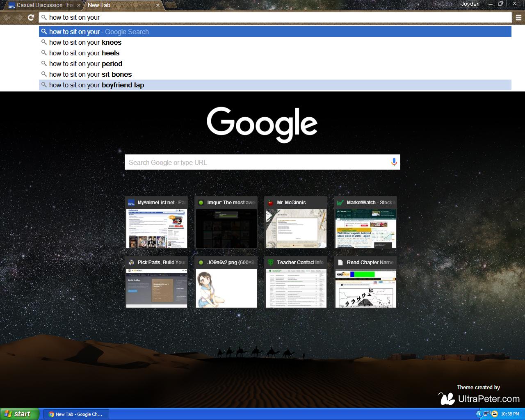
Task: Click the Windows start button
Action: (x=19, y=414)
